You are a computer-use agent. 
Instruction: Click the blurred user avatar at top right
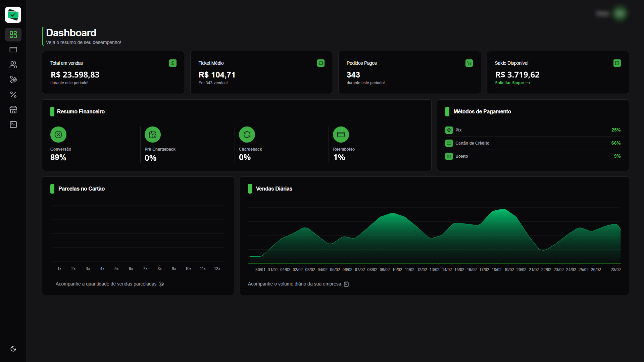pyautogui.click(x=620, y=13)
